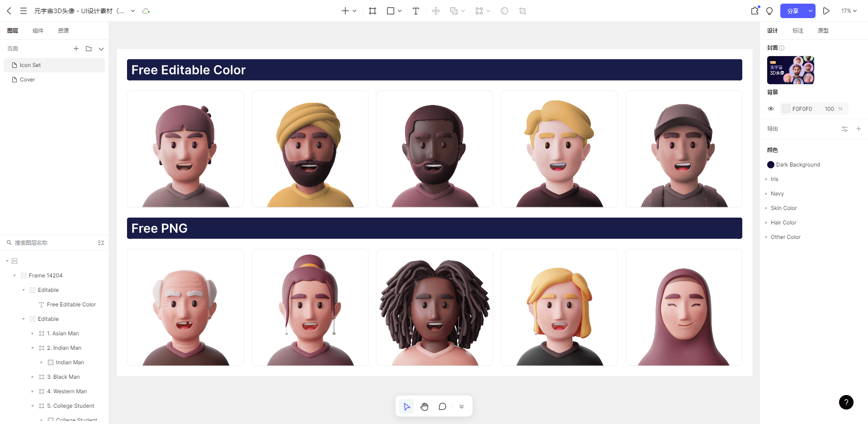
Task: Select the Frame tool in toolbar
Action: click(x=373, y=11)
